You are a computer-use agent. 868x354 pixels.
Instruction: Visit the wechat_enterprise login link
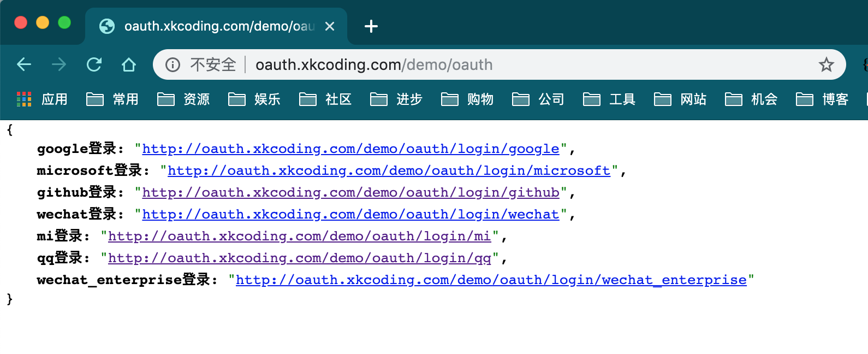491,280
